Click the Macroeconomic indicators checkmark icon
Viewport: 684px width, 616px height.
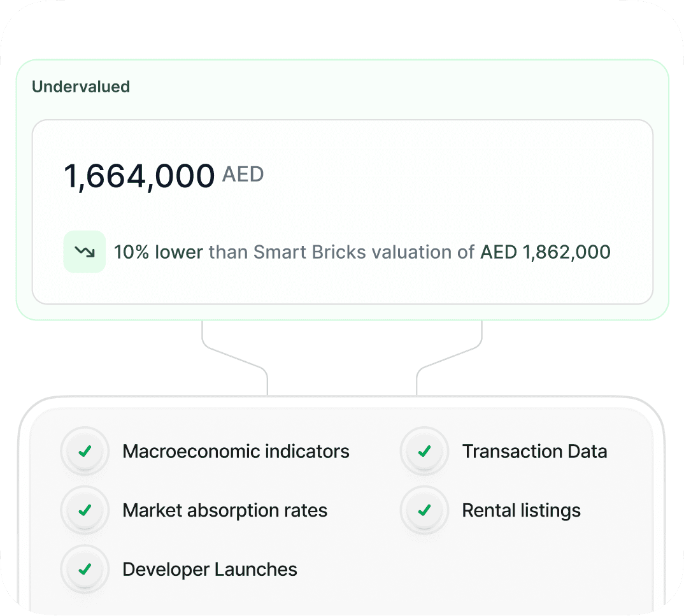click(x=85, y=451)
